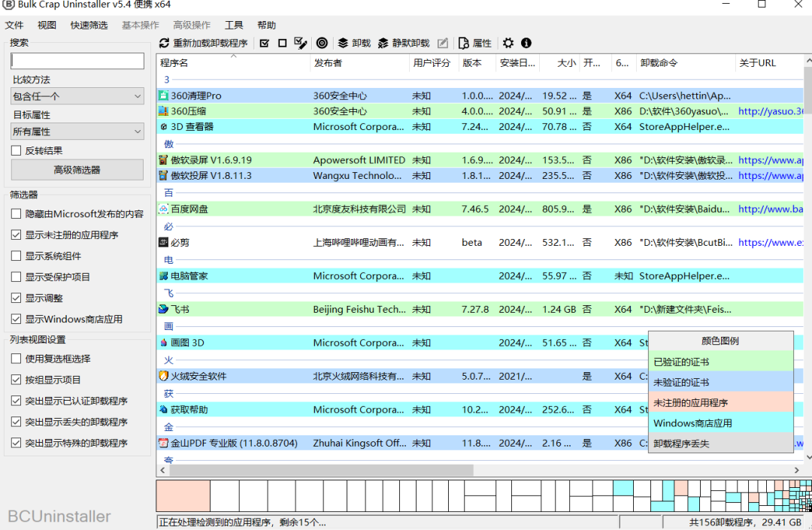Open the 360压缩 yasuo URL link
This screenshot has height=530, width=812.
pos(771,111)
